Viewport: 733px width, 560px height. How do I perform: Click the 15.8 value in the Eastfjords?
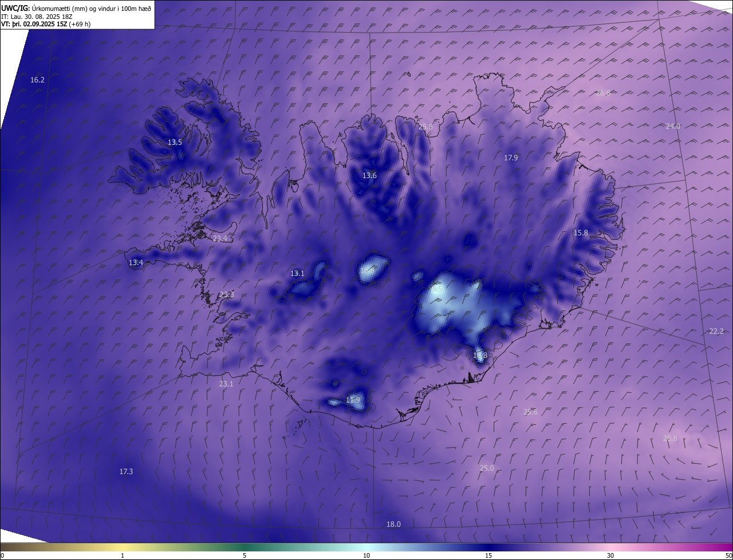[581, 233]
